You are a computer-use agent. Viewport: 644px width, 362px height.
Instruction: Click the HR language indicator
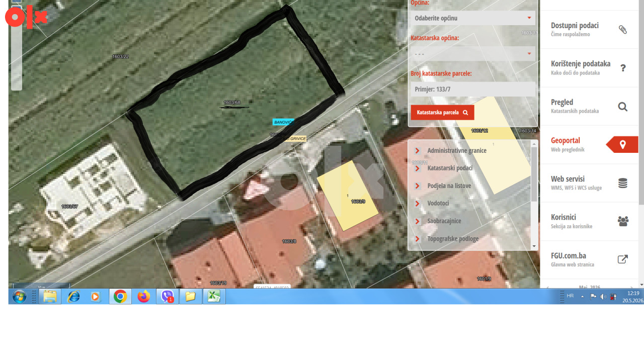point(570,296)
